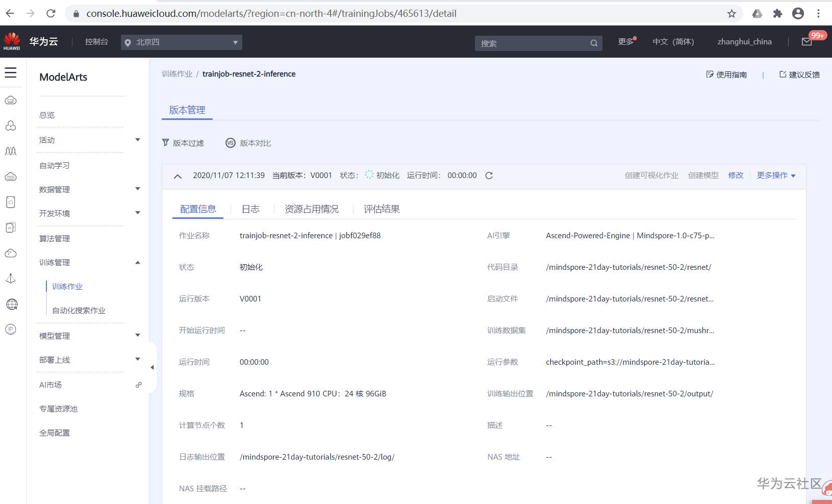
Task: Bookmark this page with the star icon
Action: (x=732, y=14)
